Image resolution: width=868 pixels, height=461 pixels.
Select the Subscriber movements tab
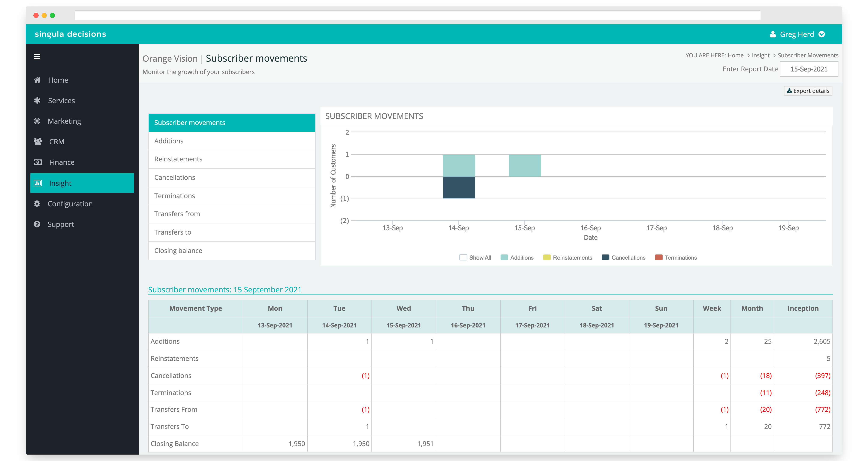[x=232, y=123]
